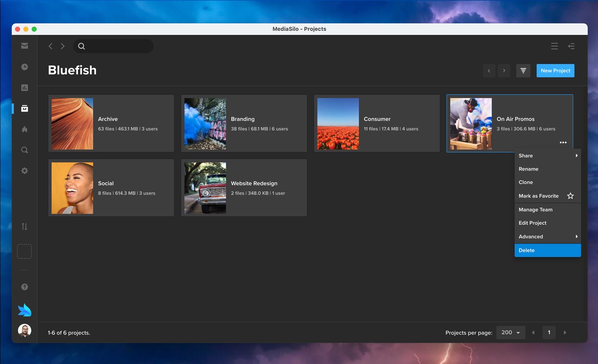Switch to list view with hamburger icon
Viewport: 598px width, 364px height.
(x=554, y=46)
